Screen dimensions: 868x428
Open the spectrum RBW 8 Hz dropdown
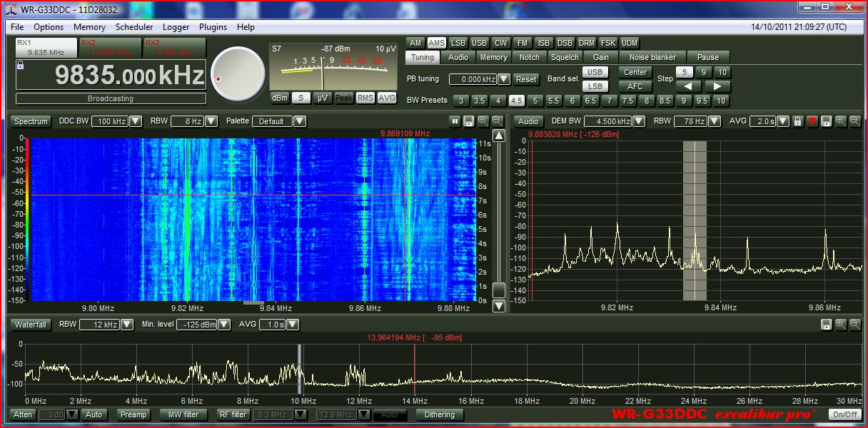pos(211,121)
